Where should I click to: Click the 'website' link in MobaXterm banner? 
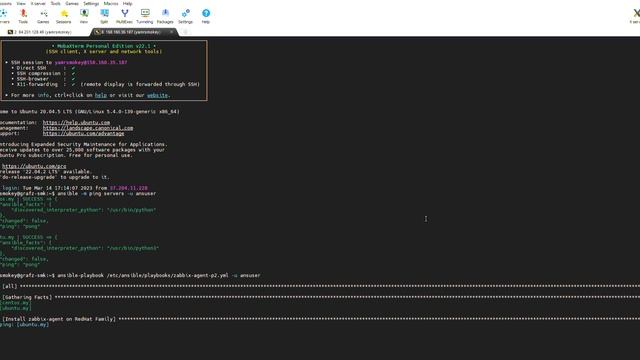[157, 95]
